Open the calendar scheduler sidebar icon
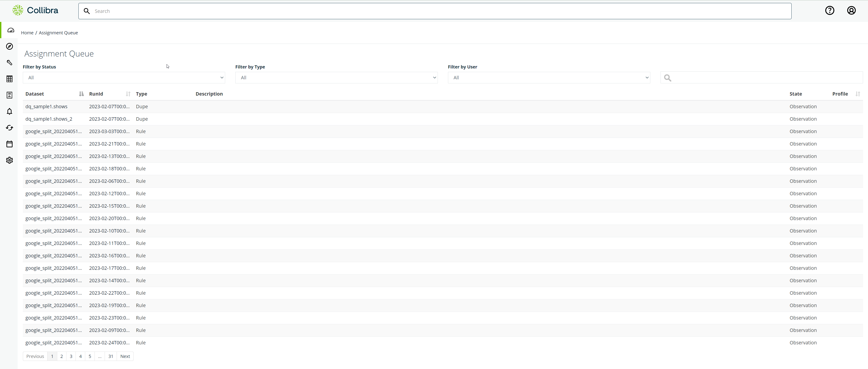Image resolution: width=868 pixels, height=369 pixels. click(x=9, y=144)
